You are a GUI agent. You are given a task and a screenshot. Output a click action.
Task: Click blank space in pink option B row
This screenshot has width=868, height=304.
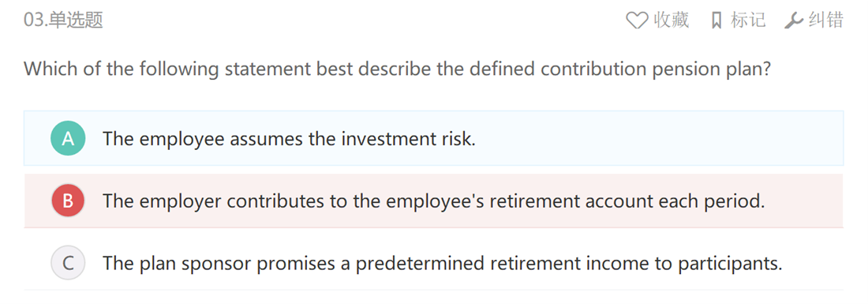pyautogui.click(x=806, y=201)
